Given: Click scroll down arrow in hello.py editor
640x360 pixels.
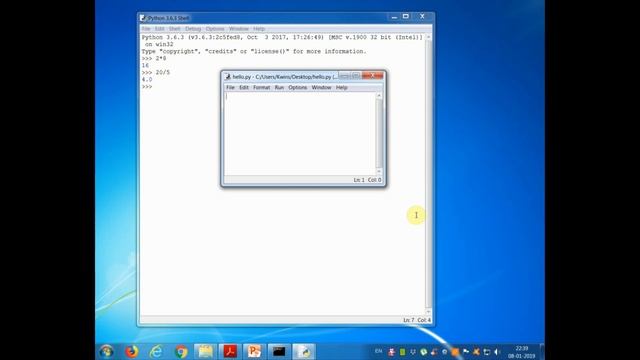Looking at the screenshot, I should [379, 172].
